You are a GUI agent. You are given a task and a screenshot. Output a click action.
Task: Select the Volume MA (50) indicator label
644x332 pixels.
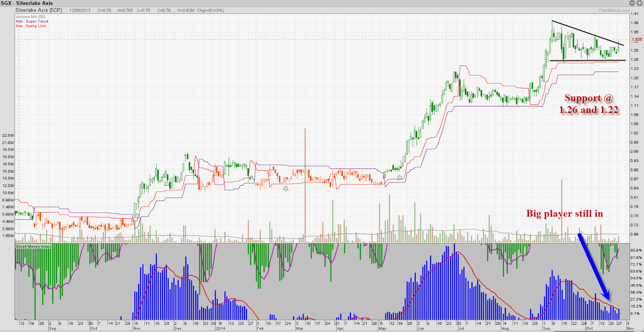(31, 17)
